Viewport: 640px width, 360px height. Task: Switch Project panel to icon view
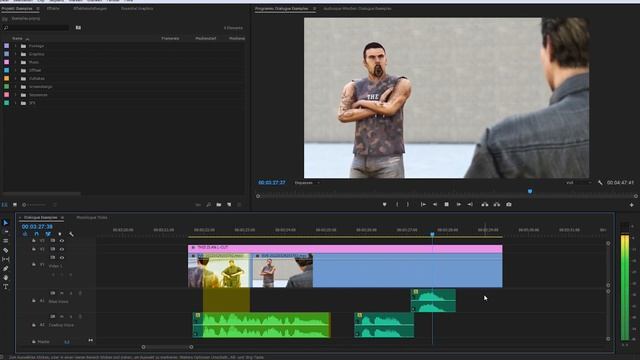15,204
